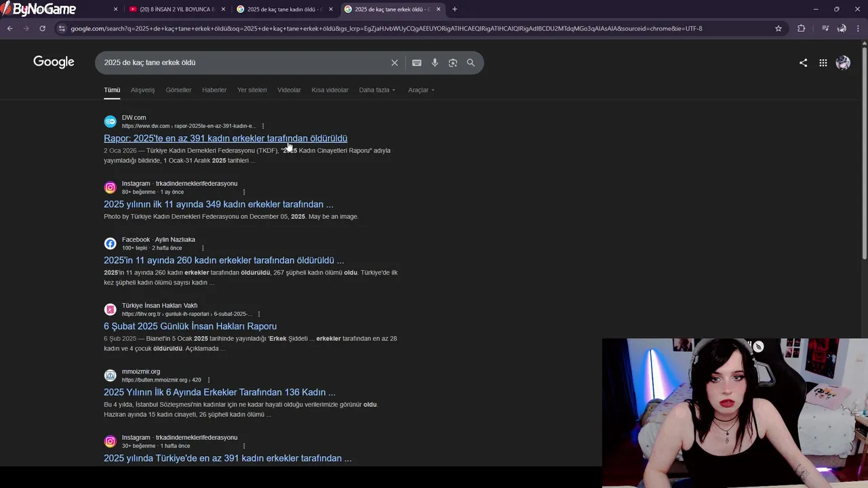This screenshot has width=868, height=488.
Task: Expand the 'Daha fazla' filter dropdown
Action: click(377, 90)
